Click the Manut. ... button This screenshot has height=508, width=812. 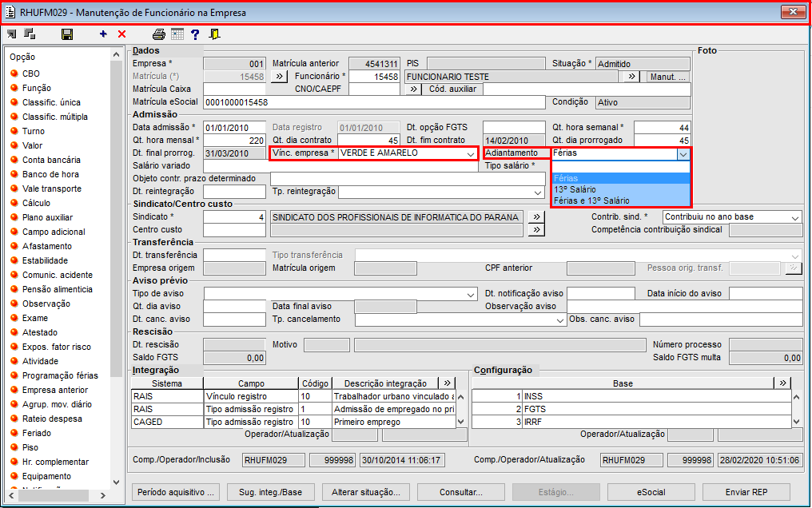coord(667,77)
